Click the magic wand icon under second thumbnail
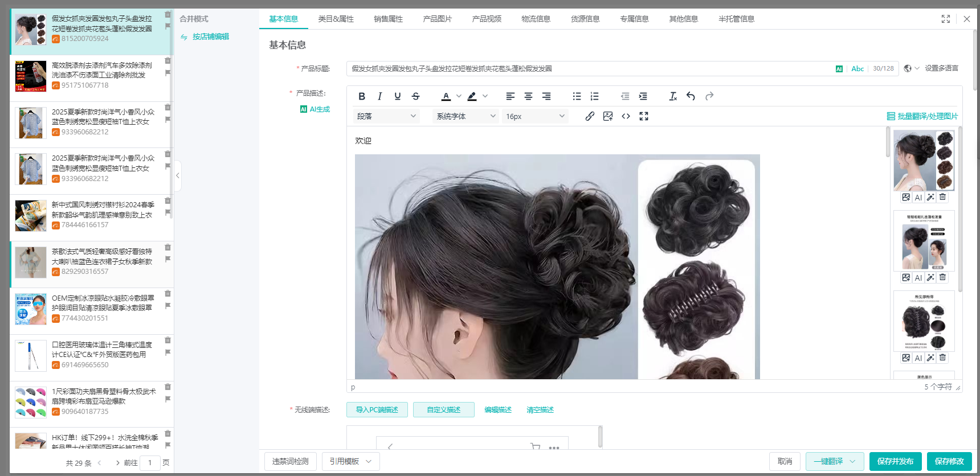 [x=930, y=277]
